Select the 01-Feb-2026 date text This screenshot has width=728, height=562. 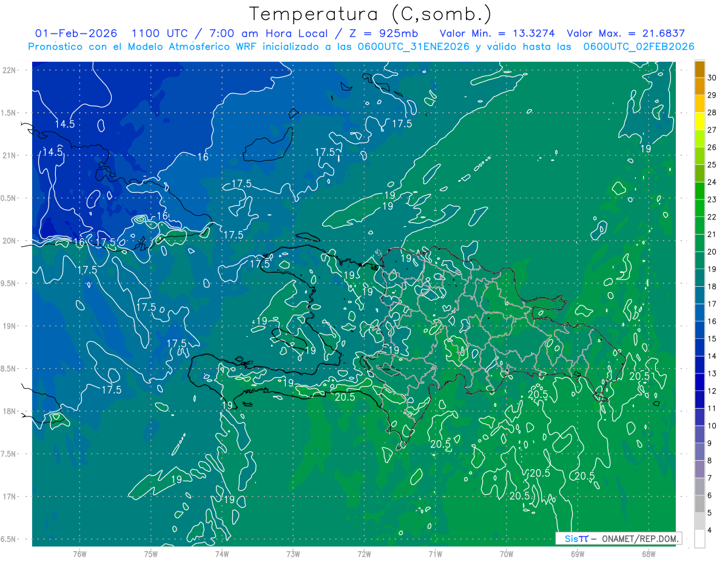point(76,33)
